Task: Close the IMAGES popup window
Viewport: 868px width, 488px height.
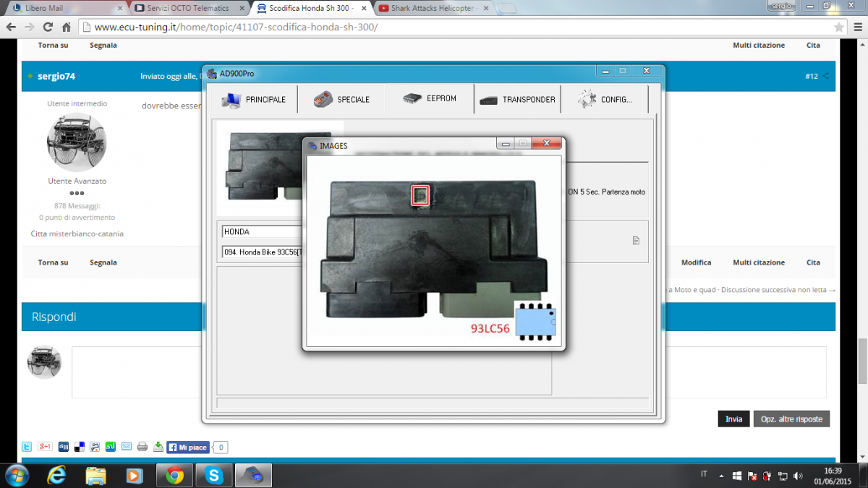Action: click(x=546, y=143)
